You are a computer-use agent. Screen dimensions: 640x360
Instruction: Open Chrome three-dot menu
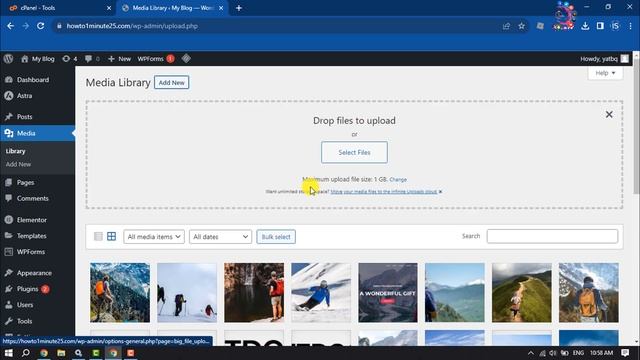pyautogui.click(x=631, y=26)
